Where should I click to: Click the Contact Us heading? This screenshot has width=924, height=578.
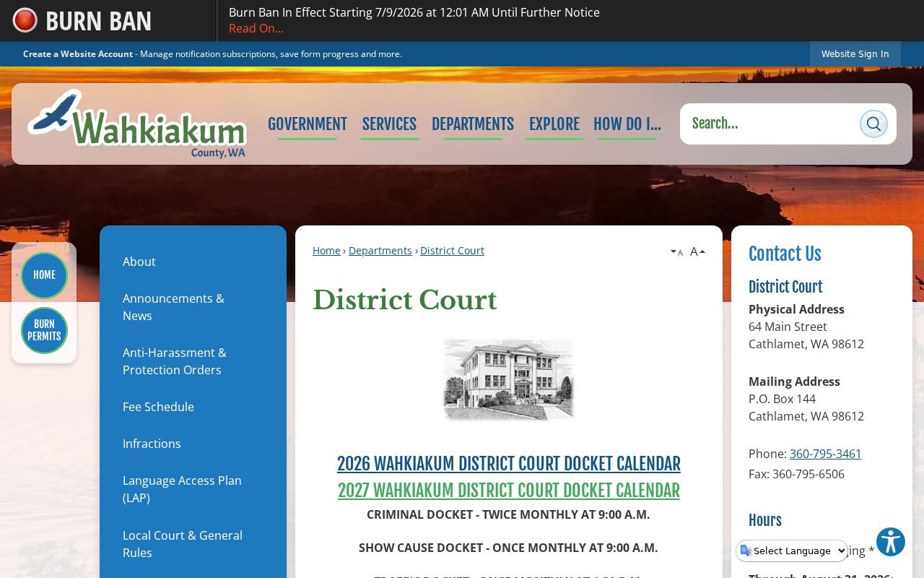tap(785, 254)
